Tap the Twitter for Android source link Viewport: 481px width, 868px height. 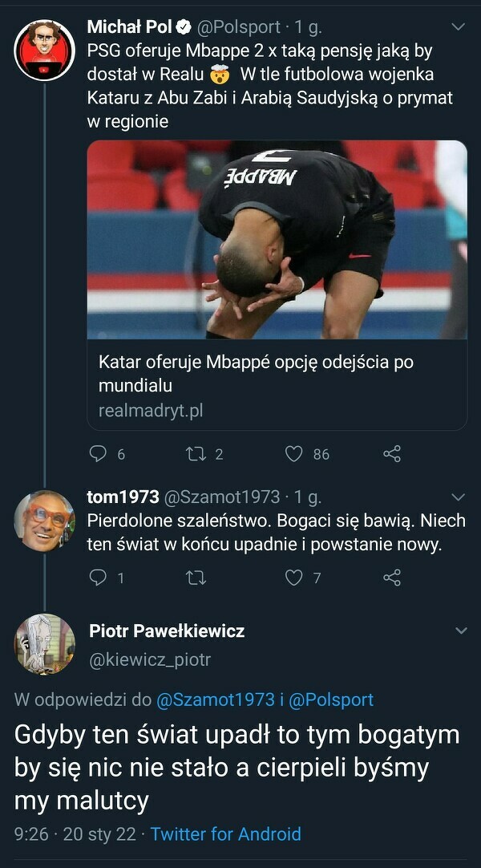click(225, 834)
